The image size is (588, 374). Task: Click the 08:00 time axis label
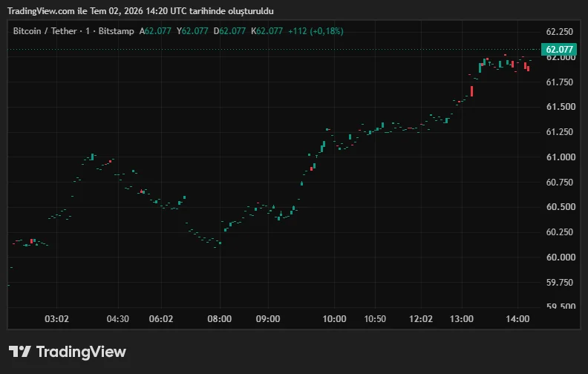coord(219,319)
